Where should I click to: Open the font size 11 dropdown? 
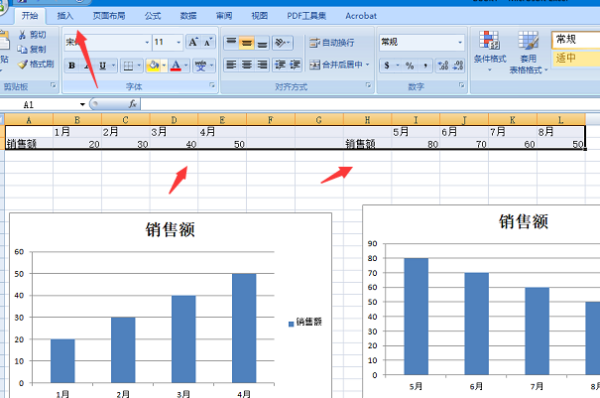point(178,42)
